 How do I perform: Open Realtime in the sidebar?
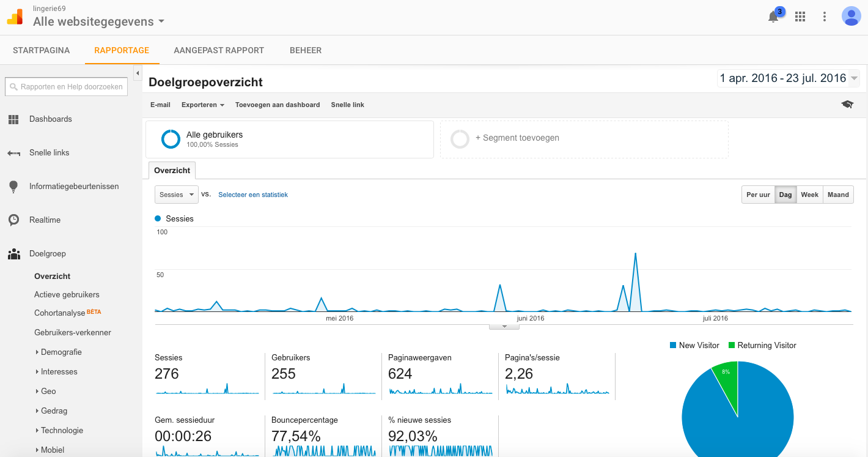point(45,220)
